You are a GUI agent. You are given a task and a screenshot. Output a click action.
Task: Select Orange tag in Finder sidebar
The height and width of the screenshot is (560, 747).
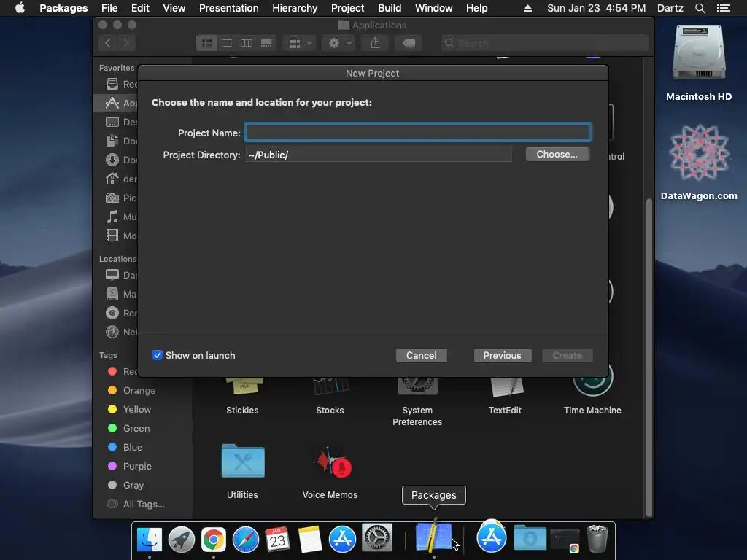[139, 391]
